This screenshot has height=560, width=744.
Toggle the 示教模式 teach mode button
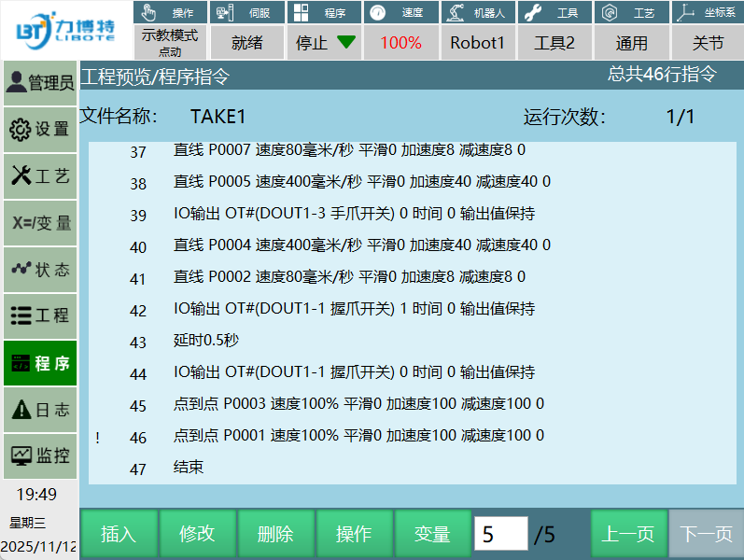coord(170,43)
